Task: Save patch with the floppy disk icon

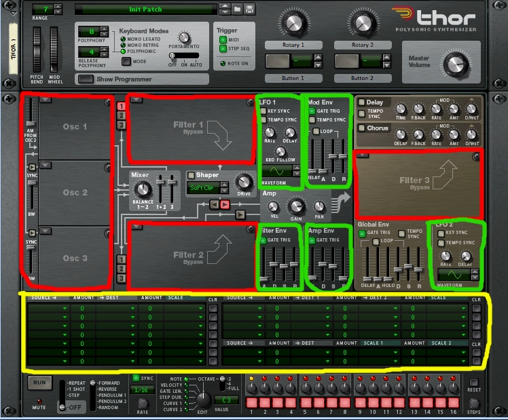Action: [249, 9]
